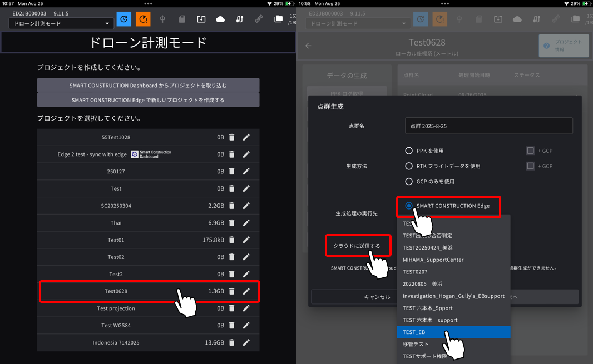The height and width of the screenshot is (364, 593).
Task: Open the cloud icon in left toolbar
Action: [220, 19]
